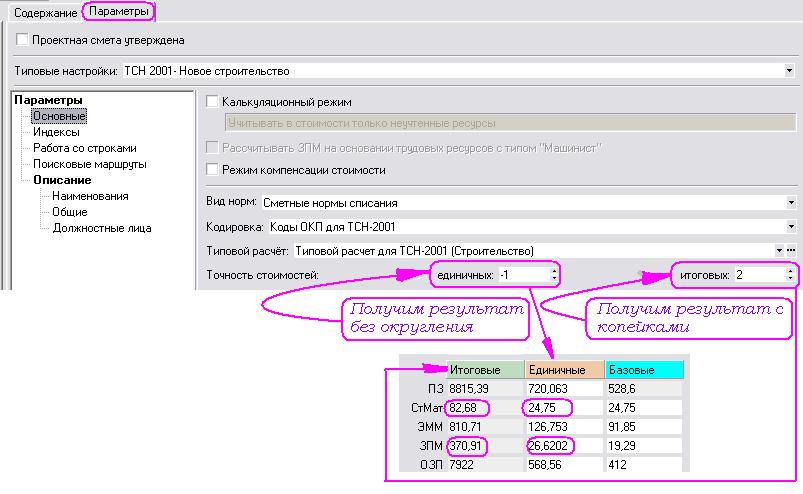The height and width of the screenshot is (494, 803).
Task: Open Должностные лица tree item
Action: coord(101,228)
